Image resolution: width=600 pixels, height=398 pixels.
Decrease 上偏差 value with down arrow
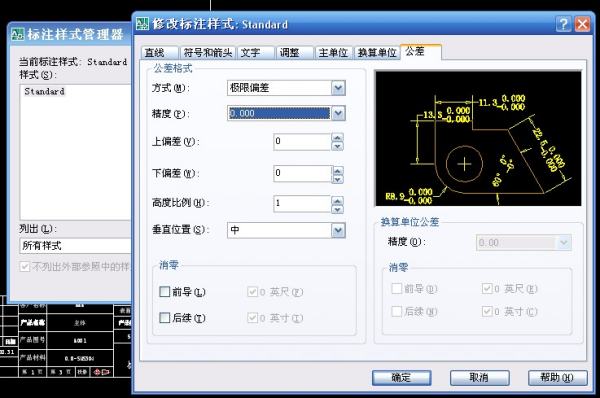(337, 146)
